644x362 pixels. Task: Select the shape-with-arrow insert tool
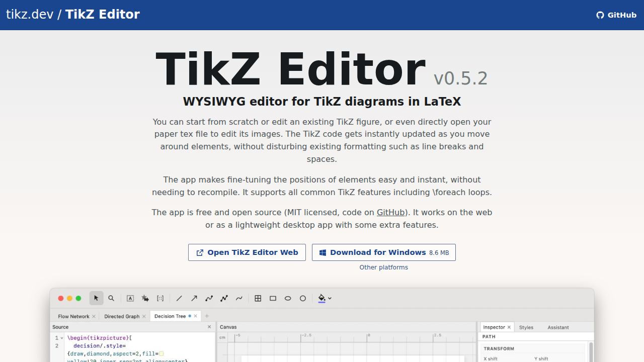click(145, 298)
